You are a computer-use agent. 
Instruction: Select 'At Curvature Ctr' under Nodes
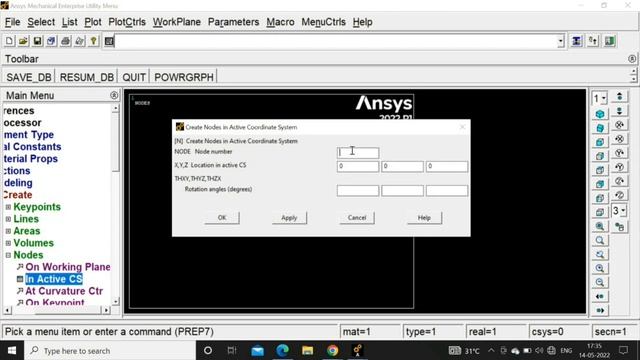coord(64,291)
